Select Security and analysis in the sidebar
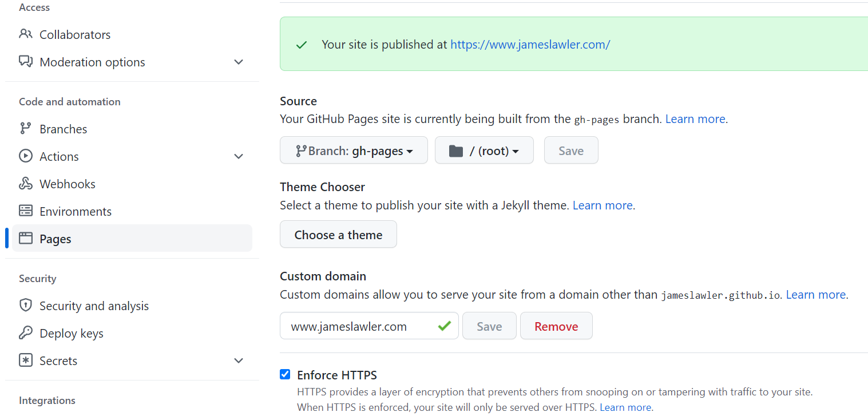 (95, 305)
